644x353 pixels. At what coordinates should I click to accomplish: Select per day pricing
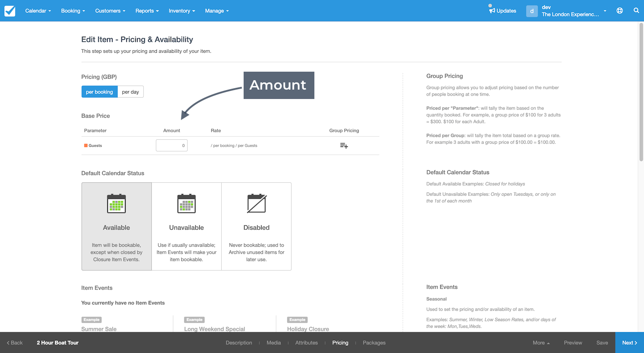(130, 92)
